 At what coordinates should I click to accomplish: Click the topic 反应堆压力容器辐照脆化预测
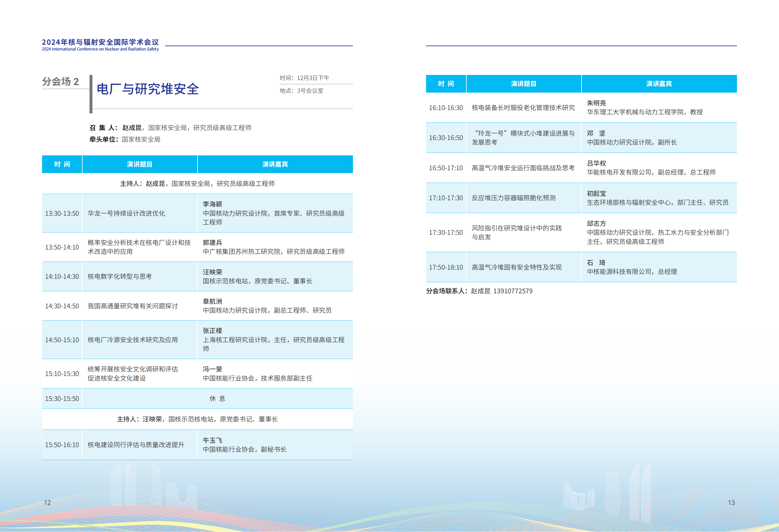click(x=514, y=198)
